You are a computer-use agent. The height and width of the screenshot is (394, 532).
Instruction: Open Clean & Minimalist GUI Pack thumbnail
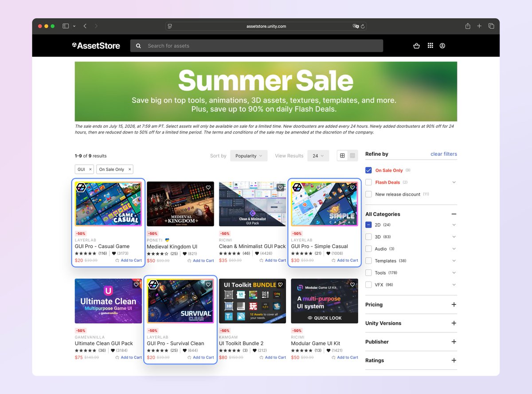(253, 204)
